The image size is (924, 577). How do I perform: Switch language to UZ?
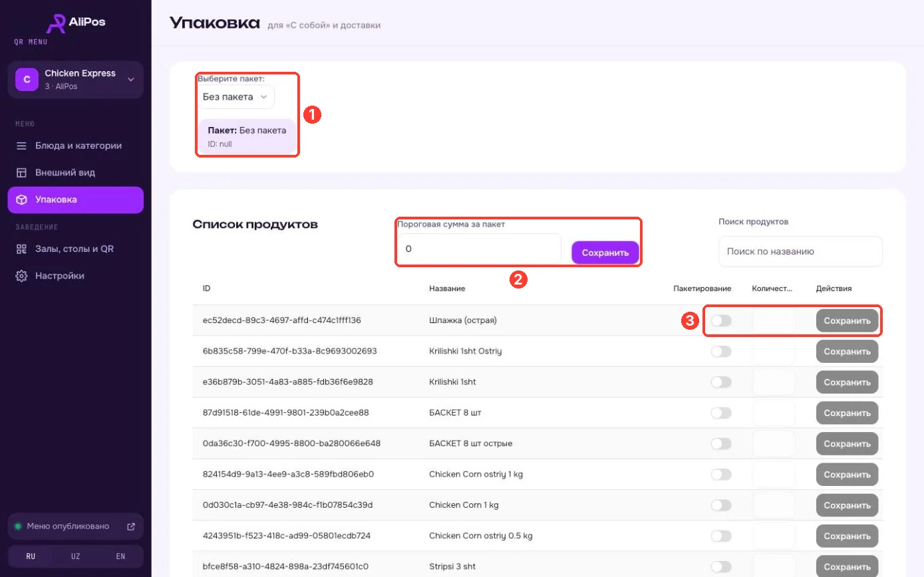pyautogui.click(x=76, y=556)
